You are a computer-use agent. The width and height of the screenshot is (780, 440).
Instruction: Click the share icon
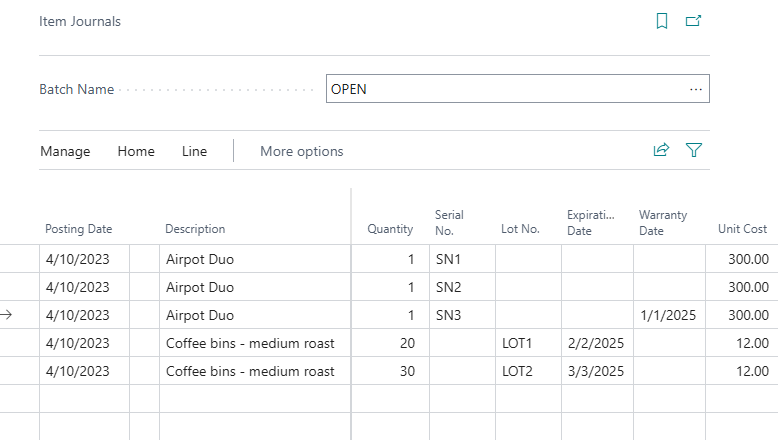[x=661, y=151]
